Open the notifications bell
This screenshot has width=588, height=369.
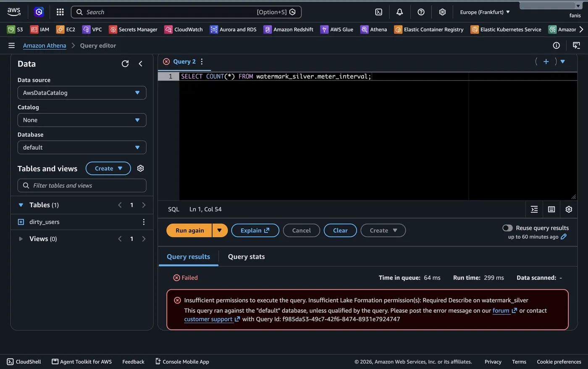click(x=399, y=12)
